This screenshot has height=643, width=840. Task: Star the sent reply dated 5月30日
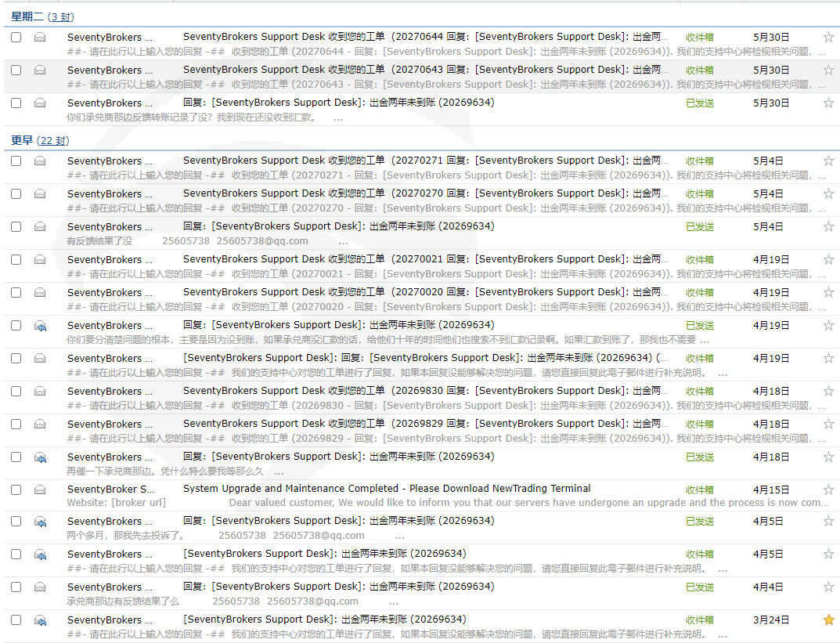tap(828, 103)
